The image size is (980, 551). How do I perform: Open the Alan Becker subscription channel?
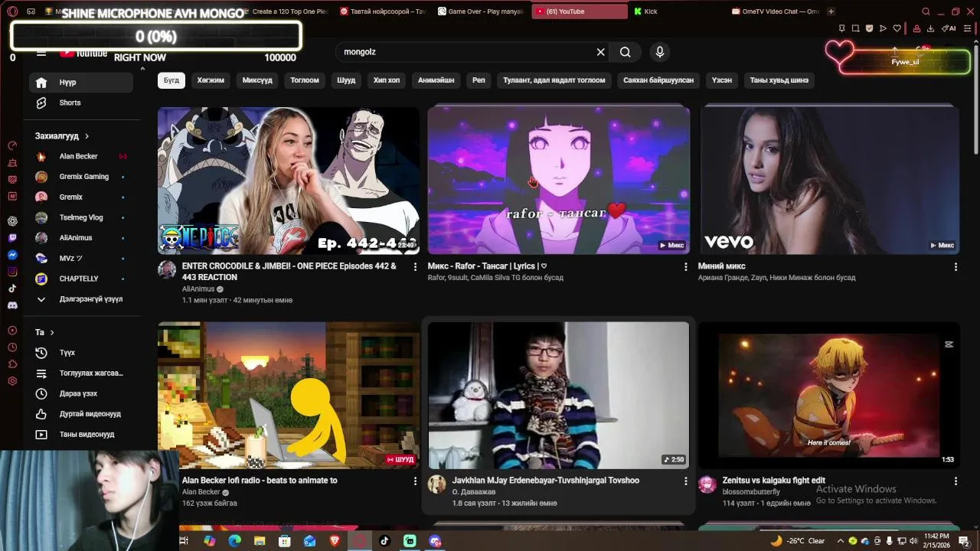[81, 156]
